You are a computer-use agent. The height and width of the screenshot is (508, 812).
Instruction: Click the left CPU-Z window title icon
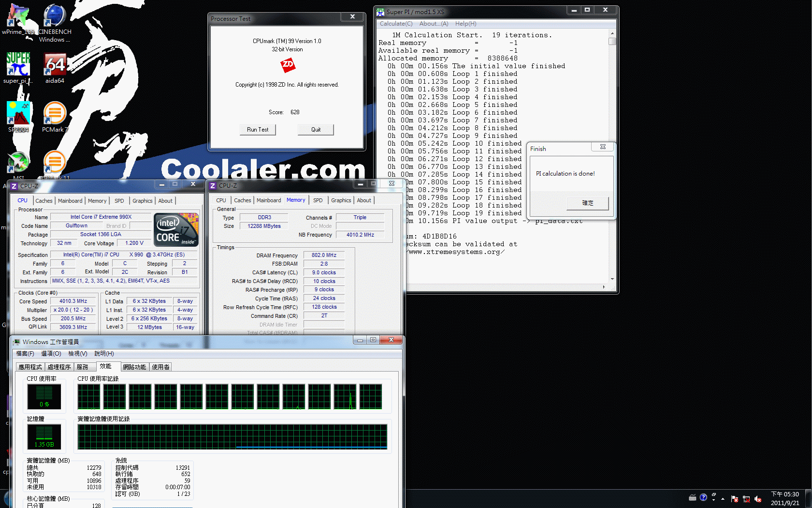[x=14, y=186]
